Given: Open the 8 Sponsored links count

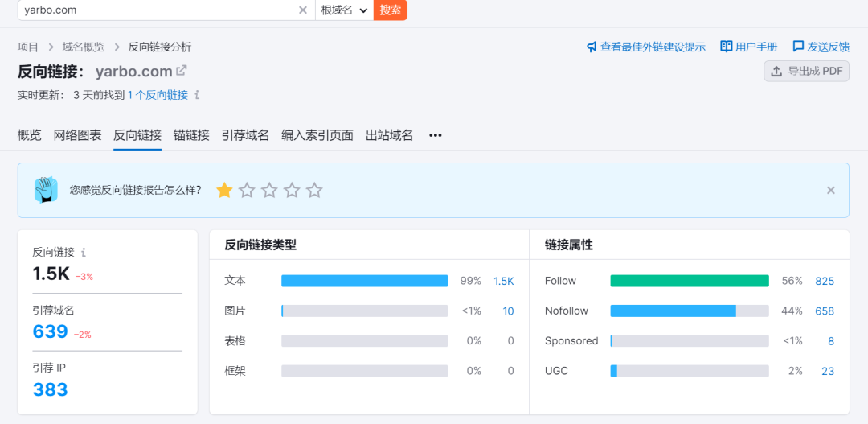Looking at the screenshot, I should coord(831,341).
